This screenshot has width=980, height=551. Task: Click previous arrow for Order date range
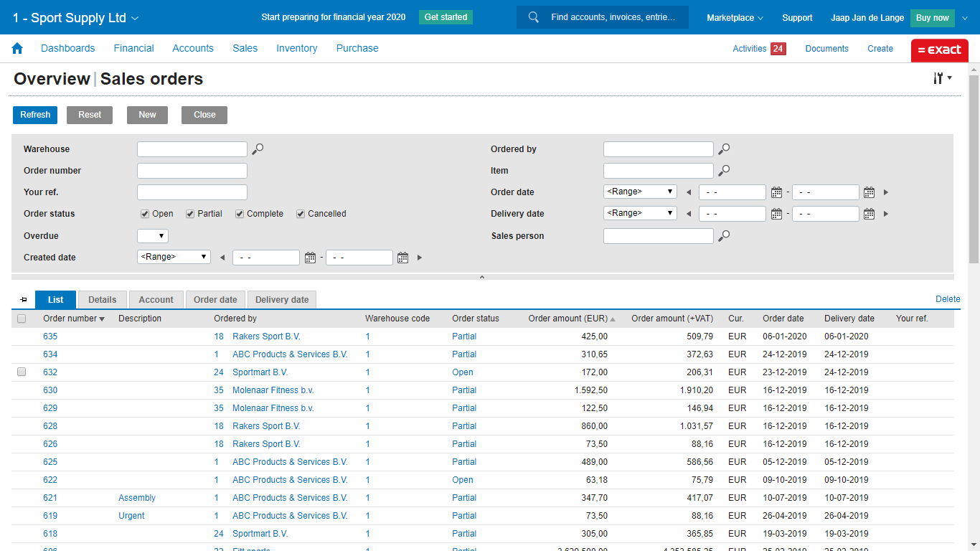coord(689,192)
